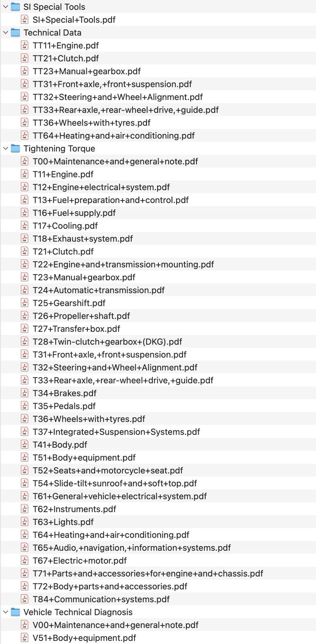Click the Tightening Torque folder icon
Viewport: 316px width, 644px height.
[15, 149]
